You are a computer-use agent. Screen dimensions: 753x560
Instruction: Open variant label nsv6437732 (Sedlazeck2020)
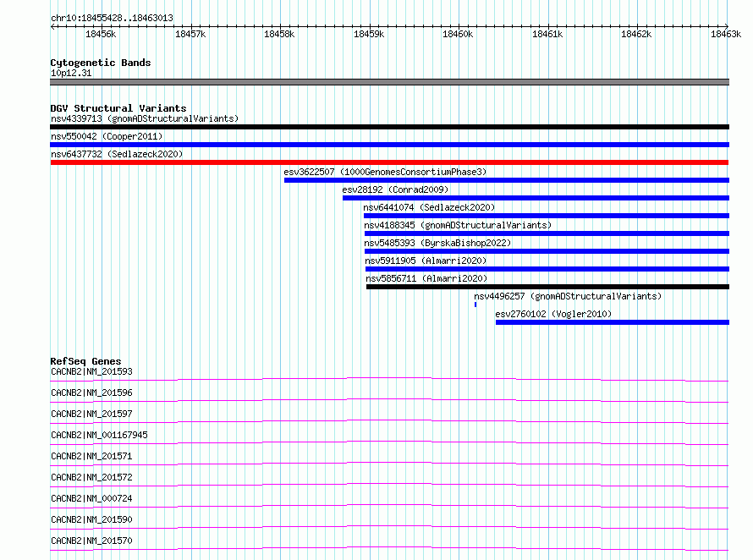tap(117, 154)
